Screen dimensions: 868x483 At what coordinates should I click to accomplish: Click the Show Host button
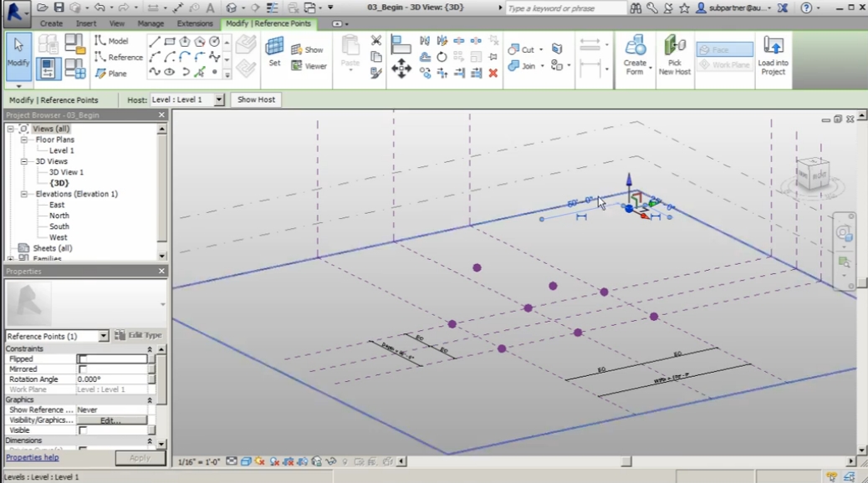pyautogui.click(x=256, y=99)
